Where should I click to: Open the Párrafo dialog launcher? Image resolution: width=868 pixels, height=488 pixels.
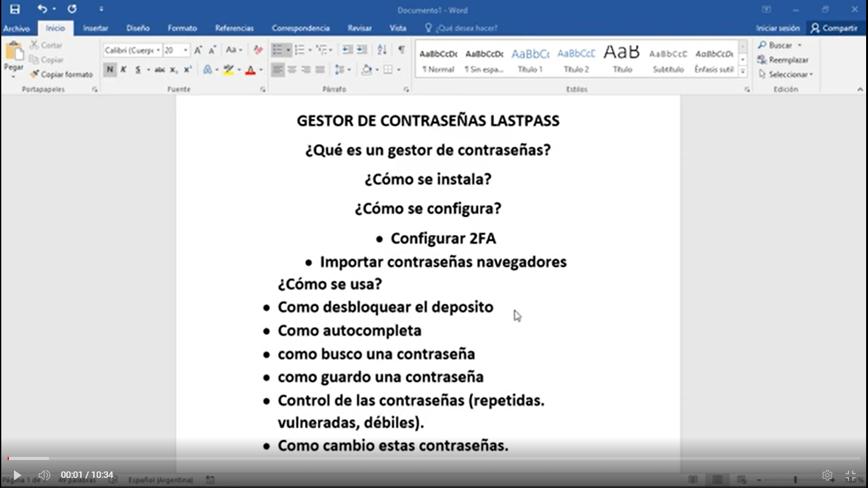[x=406, y=90]
